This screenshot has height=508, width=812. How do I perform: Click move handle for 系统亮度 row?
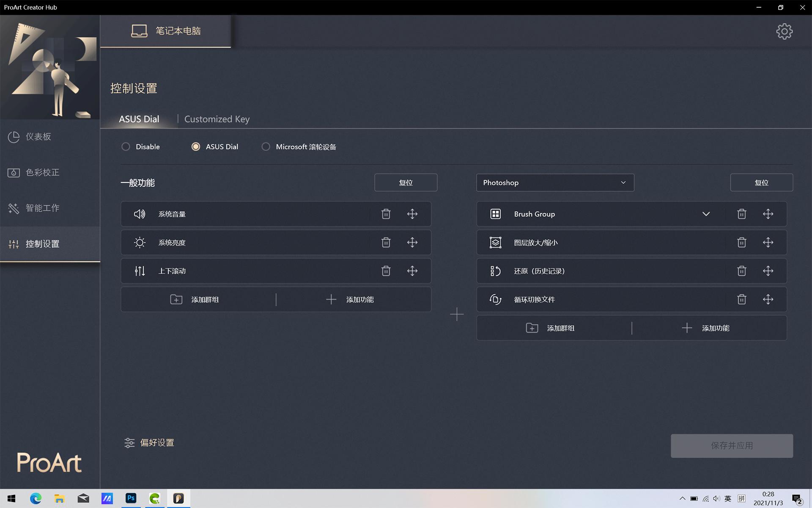412,243
